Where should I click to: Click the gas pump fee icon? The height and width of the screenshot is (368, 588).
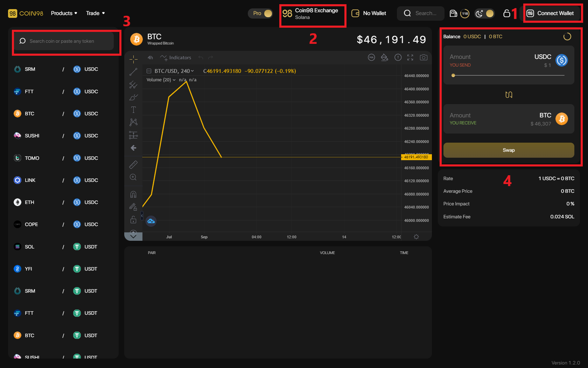(x=453, y=13)
